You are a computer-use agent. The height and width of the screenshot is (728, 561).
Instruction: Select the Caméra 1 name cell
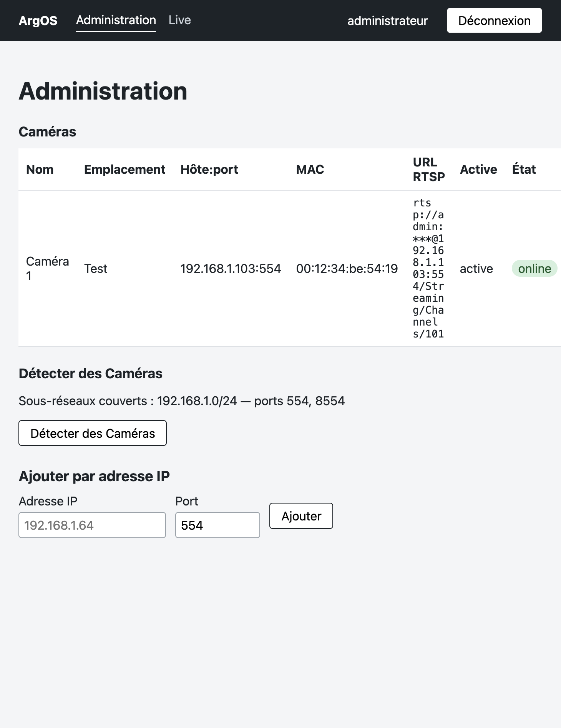click(x=48, y=268)
